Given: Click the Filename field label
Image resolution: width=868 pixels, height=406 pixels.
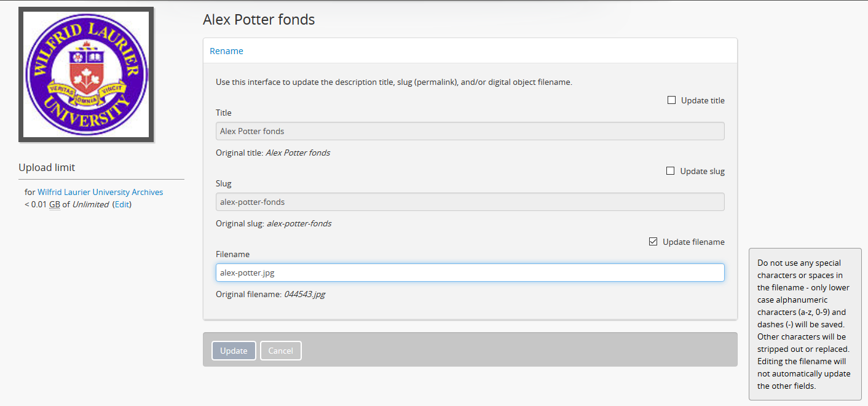Looking at the screenshot, I should pos(232,254).
